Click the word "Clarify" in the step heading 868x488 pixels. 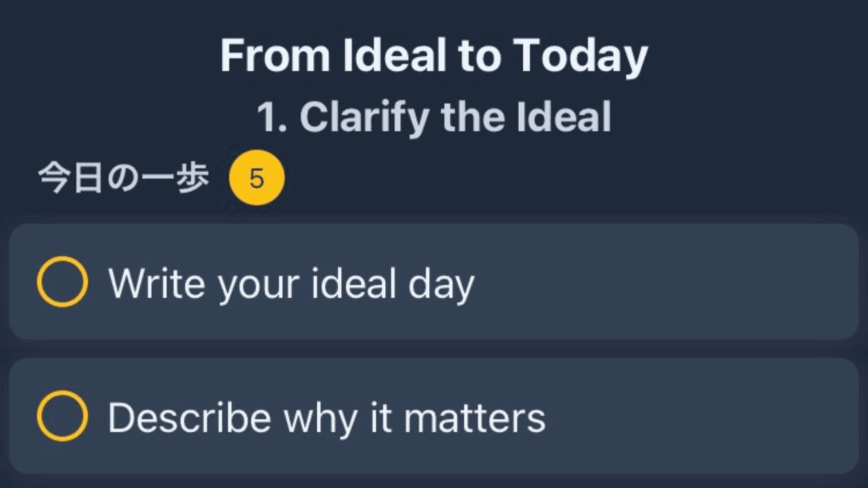click(x=363, y=117)
